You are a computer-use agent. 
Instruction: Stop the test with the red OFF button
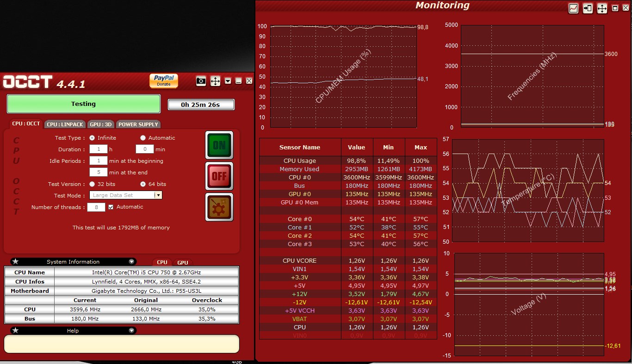219,176
